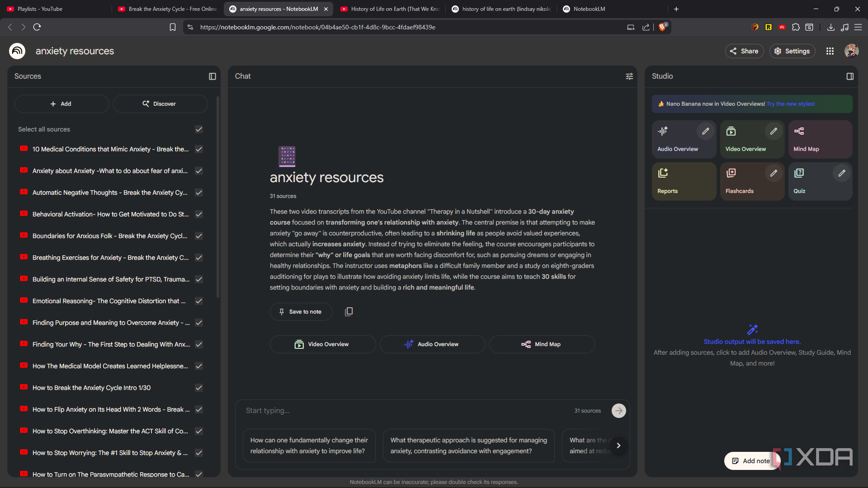Click Try the new styles link
The image size is (868, 488).
click(791, 104)
